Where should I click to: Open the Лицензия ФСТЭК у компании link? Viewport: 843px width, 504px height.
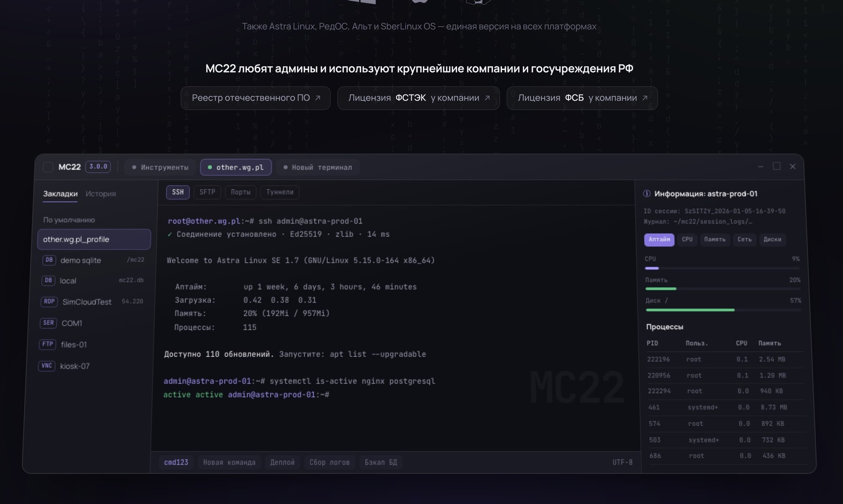tap(419, 98)
